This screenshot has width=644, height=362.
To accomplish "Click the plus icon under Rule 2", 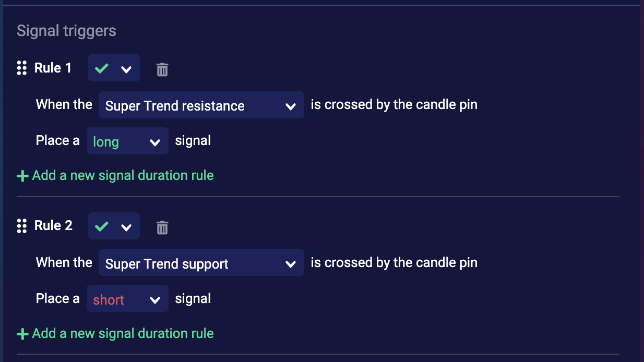I will [22, 334].
